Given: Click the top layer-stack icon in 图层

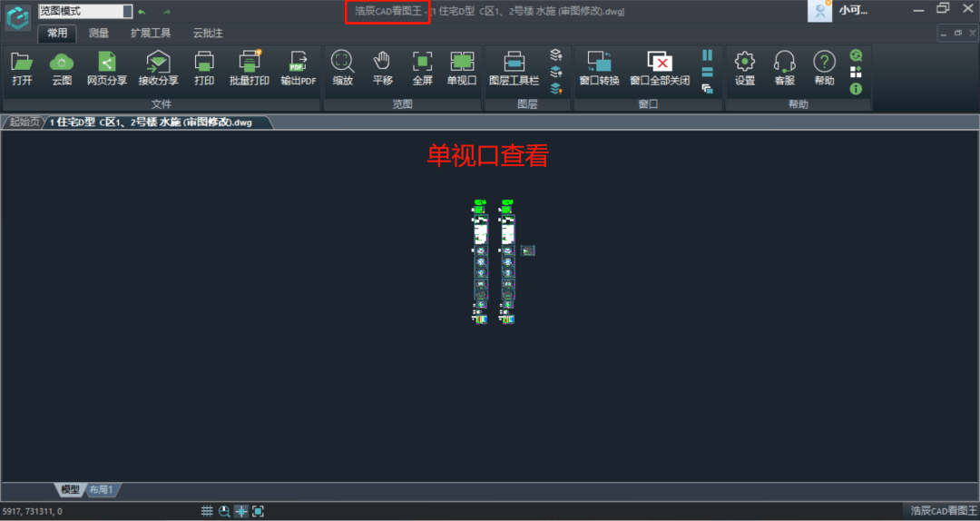Looking at the screenshot, I should (555, 55).
